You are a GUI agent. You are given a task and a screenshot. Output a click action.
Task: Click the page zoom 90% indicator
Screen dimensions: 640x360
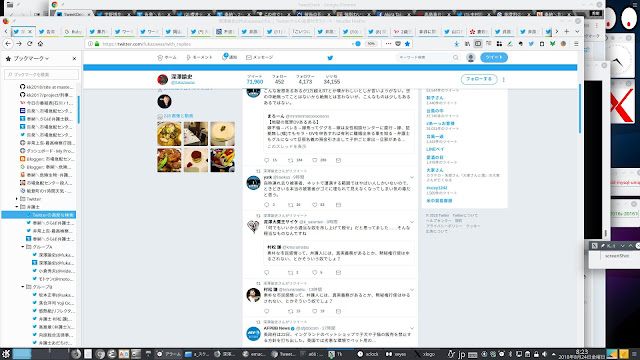point(371,44)
